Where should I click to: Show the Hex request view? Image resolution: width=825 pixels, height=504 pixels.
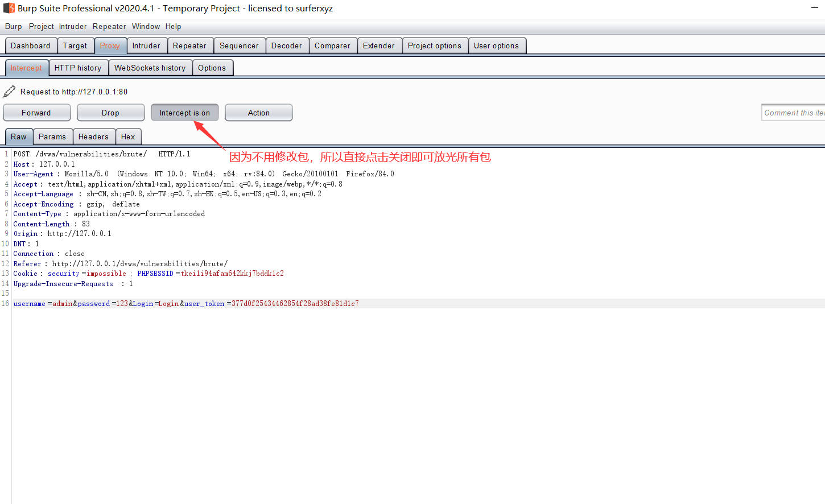point(128,137)
